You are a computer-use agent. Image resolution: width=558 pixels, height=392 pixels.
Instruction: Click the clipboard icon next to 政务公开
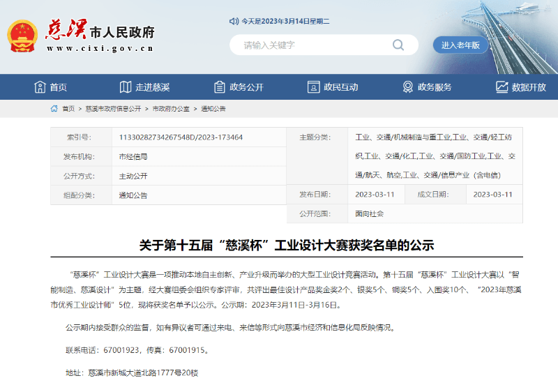219,86
